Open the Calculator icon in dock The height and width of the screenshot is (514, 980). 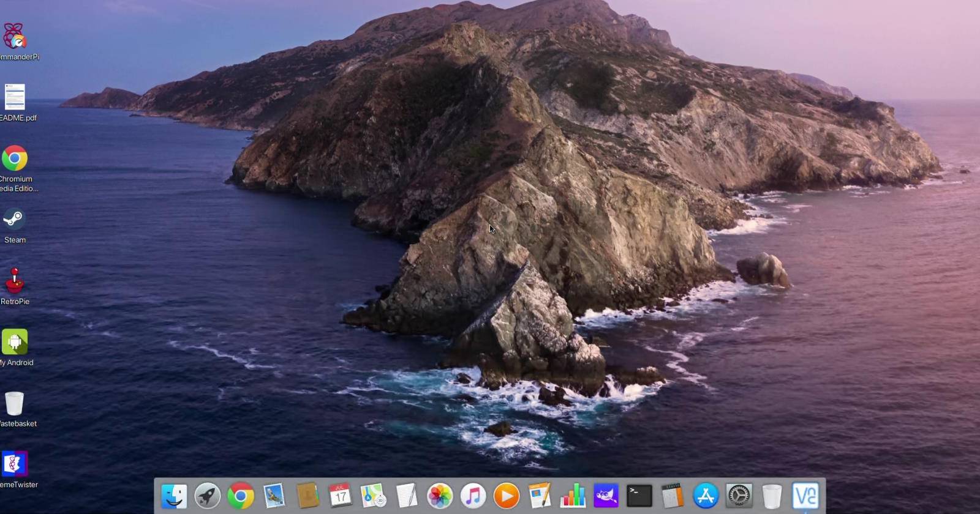tap(672, 496)
